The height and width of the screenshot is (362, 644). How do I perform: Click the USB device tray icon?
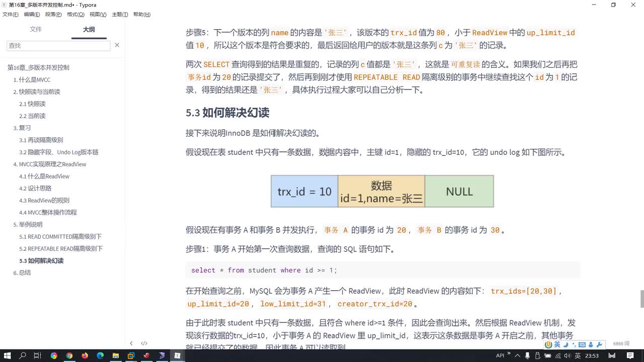pyautogui.click(x=537, y=355)
